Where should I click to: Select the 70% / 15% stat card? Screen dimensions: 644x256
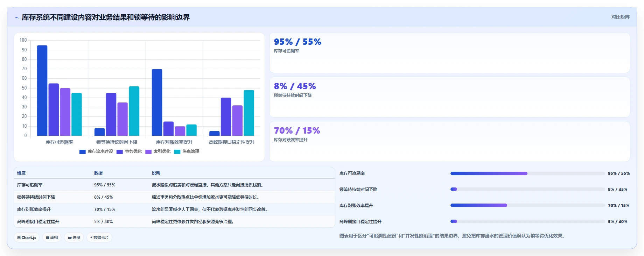449,142
